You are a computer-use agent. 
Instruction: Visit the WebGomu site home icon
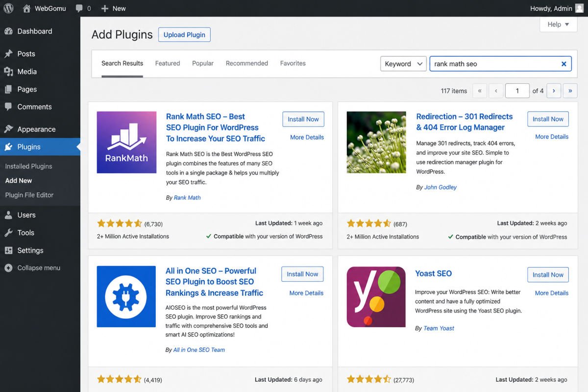(26, 8)
